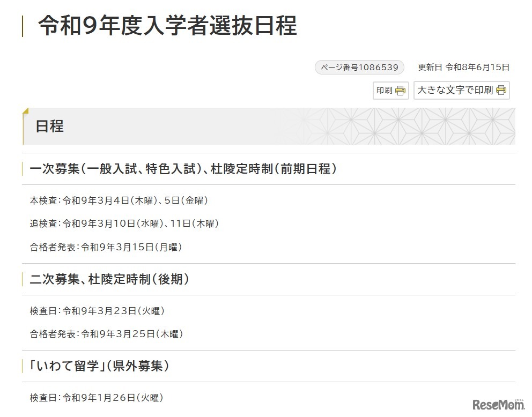Click the 日程 section heading
Image resolution: width=532 pixels, height=417 pixels.
point(49,126)
